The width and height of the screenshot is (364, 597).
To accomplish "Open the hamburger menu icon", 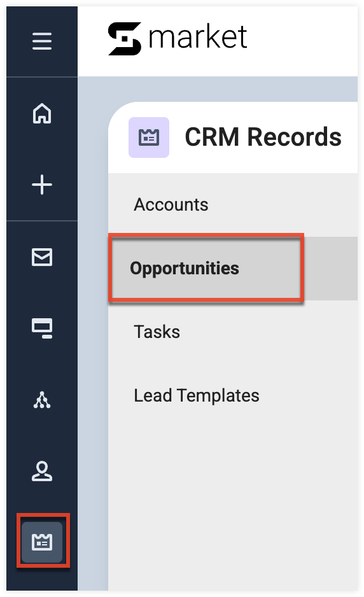I will pyautogui.click(x=42, y=41).
